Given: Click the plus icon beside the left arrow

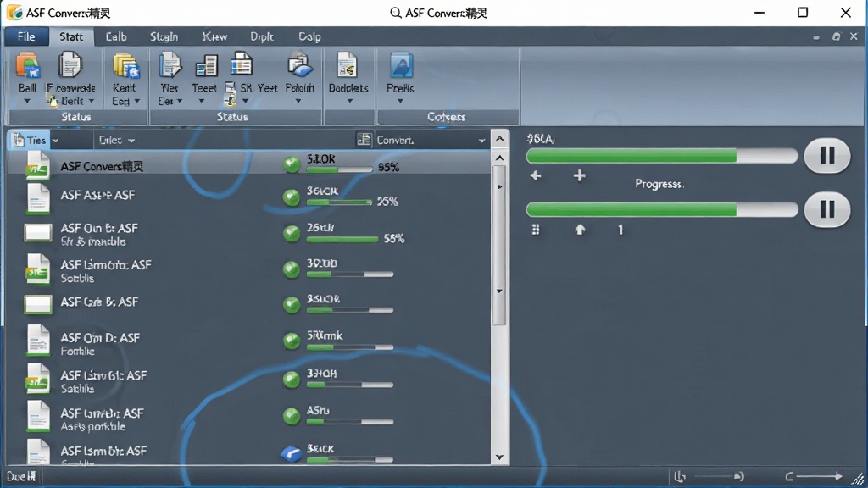Looking at the screenshot, I should point(580,176).
